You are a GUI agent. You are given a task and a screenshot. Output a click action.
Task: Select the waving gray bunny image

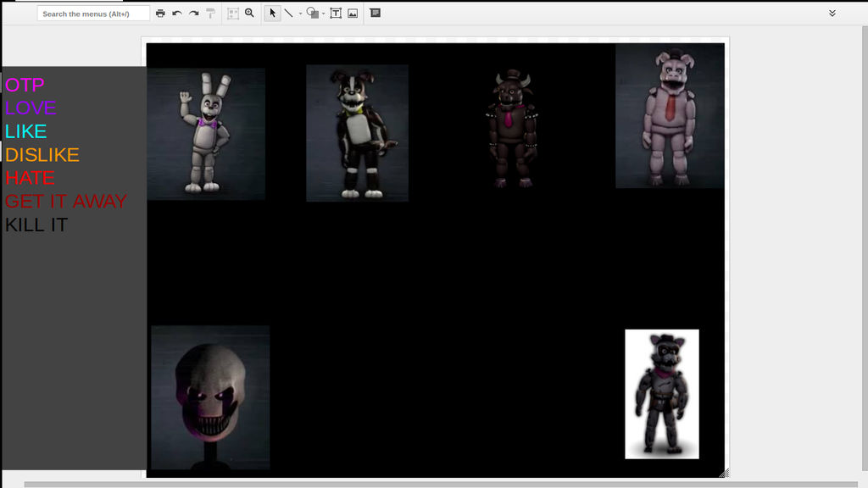tap(206, 133)
